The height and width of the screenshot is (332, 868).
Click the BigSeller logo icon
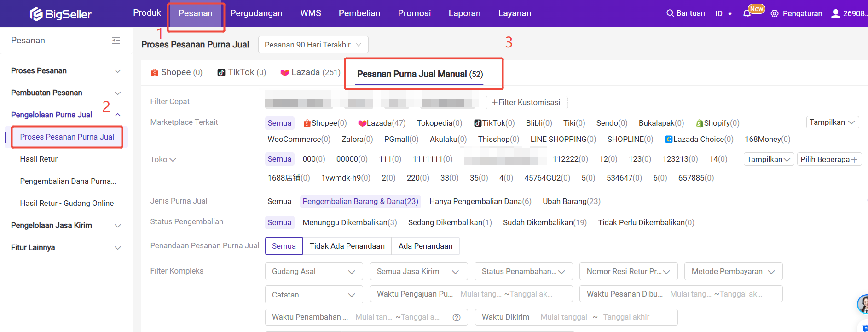36,14
